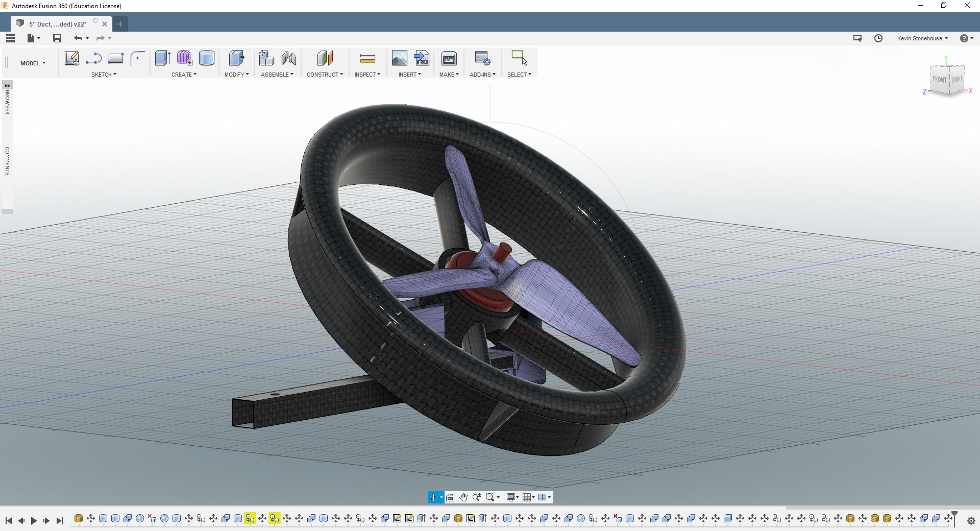Screen dimensions: 980x531
Task: Click the RIGHT face of the ViewCube
Action: point(957,79)
